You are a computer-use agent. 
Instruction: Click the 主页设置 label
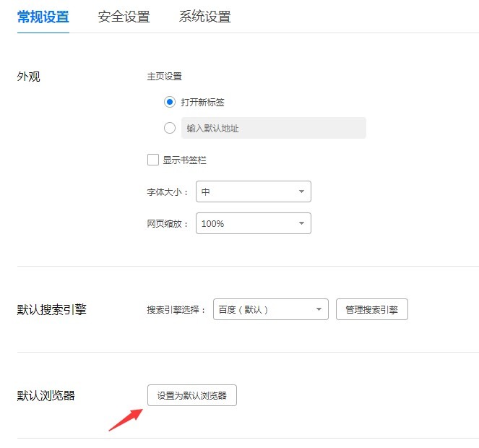point(164,76)
